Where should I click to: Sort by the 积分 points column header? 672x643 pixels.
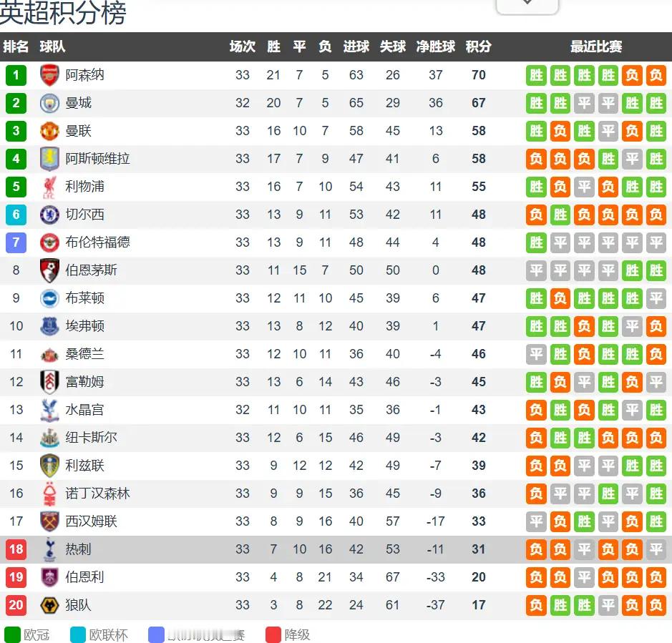click(478, 46)
